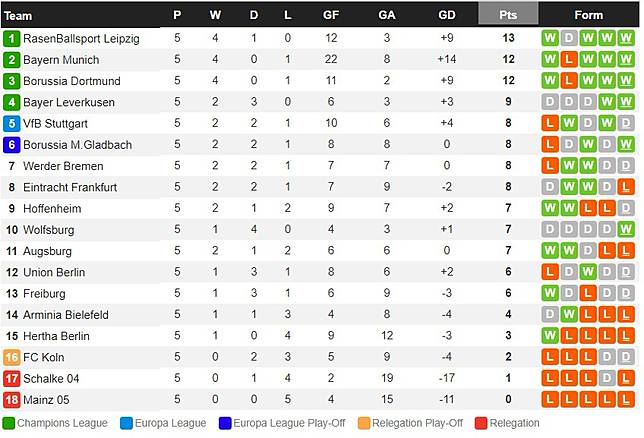Screen dimensions: 644x438
Task: Open the Borussia Dortmund team link
Action: click(x=72, y=81)
